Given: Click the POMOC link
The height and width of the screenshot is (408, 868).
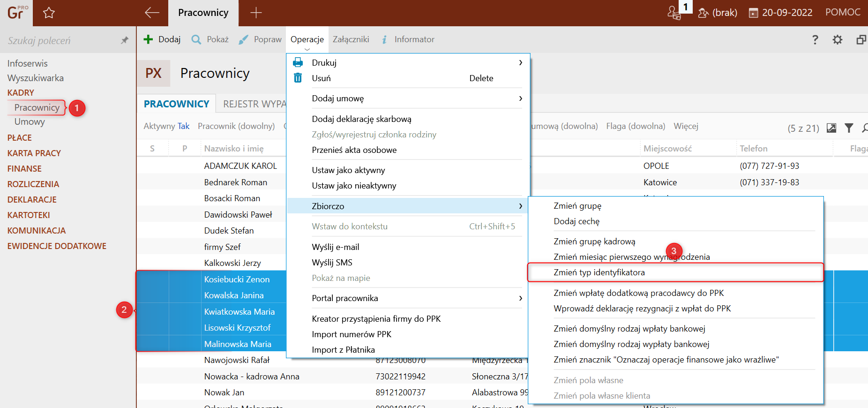Looking at the screenshot, I should click(842, 12).
